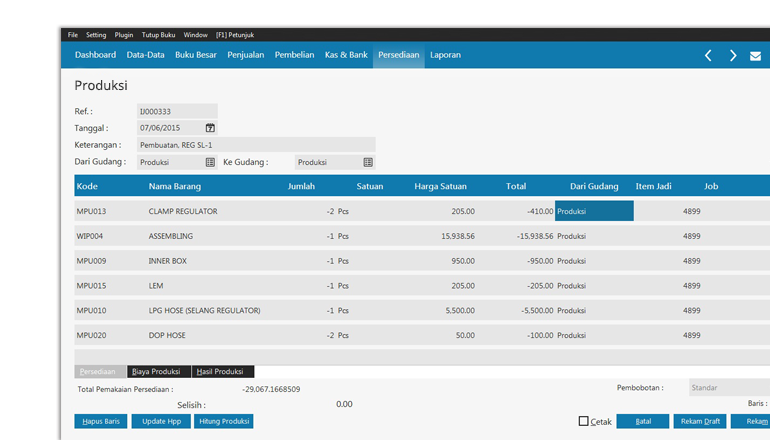Image resolution: width=770 pixels, height=440 pixels.
Task: Select the DOP HOSE item name
Action: coord(167,335)
